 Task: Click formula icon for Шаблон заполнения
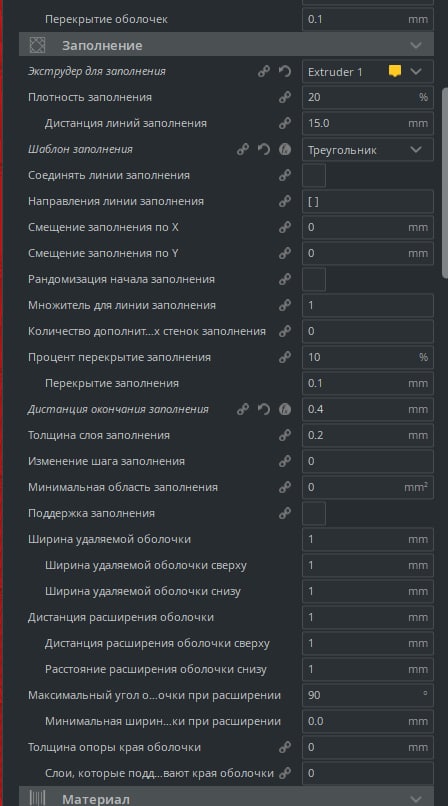tap(285, 150)
